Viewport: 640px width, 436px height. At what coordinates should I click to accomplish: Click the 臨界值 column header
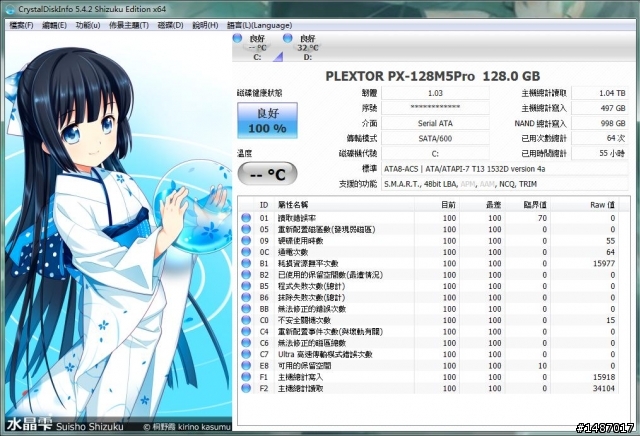coord(528,205)
